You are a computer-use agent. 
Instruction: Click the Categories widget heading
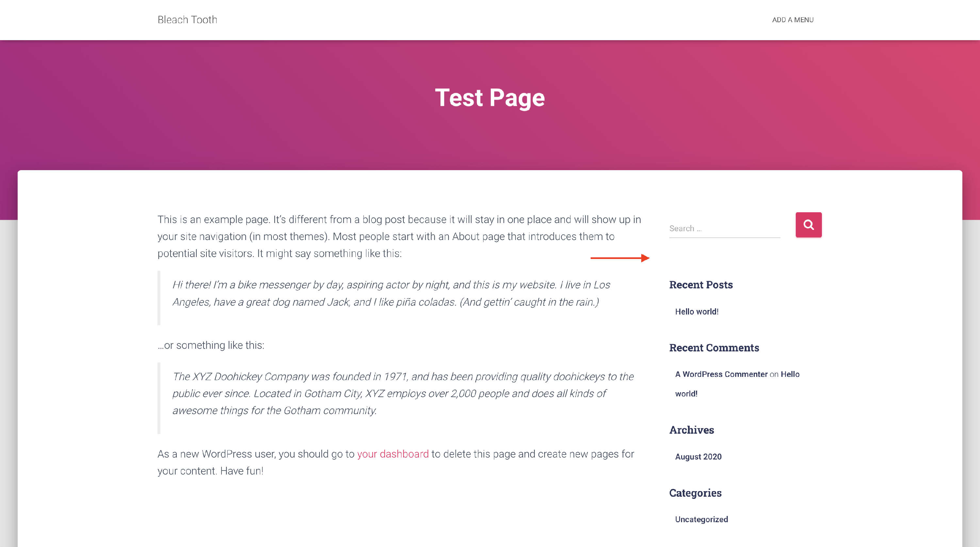coord(695,493)
